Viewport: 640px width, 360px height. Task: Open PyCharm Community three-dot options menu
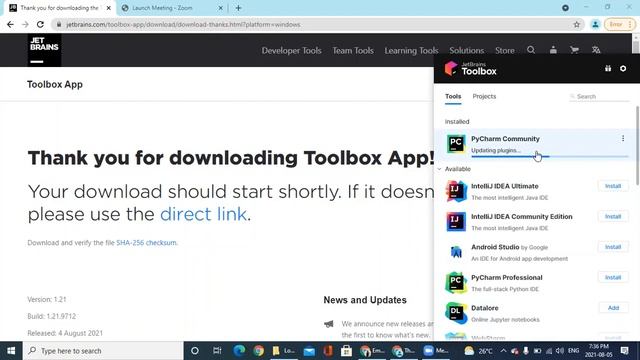tap(623, 138)
